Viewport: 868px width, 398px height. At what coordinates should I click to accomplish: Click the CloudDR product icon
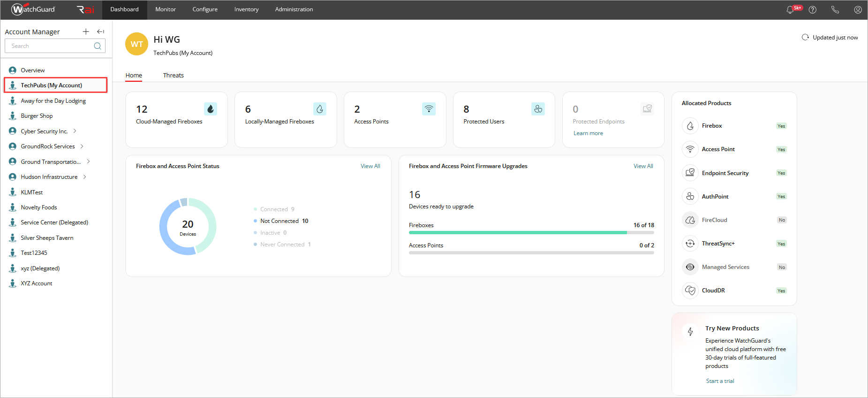tap(690, 290)
